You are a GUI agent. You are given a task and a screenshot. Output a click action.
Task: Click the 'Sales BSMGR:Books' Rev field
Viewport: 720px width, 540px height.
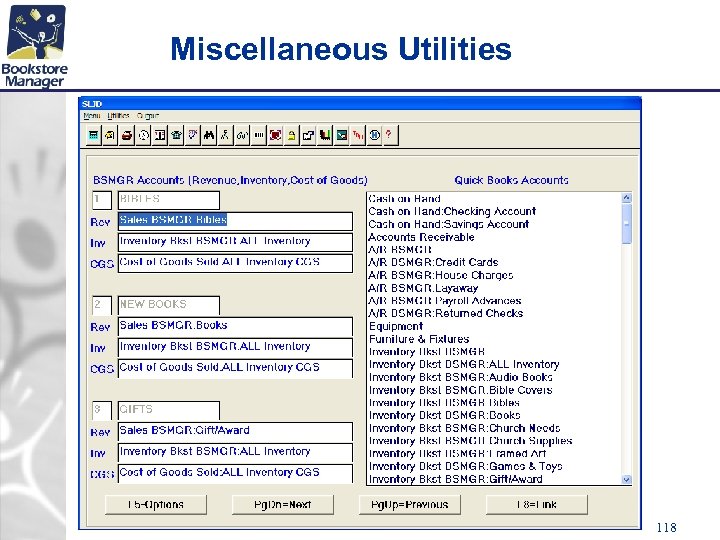[235, 326]
